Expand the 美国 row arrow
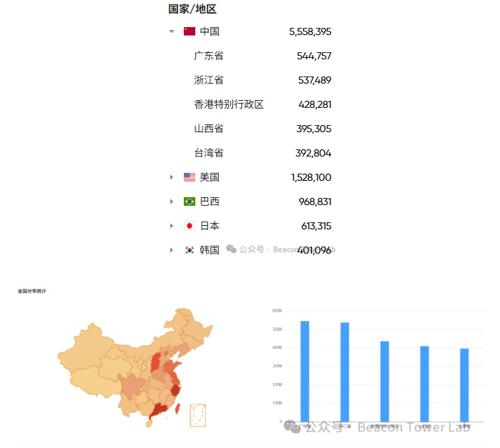 click(x=172, y=177)
